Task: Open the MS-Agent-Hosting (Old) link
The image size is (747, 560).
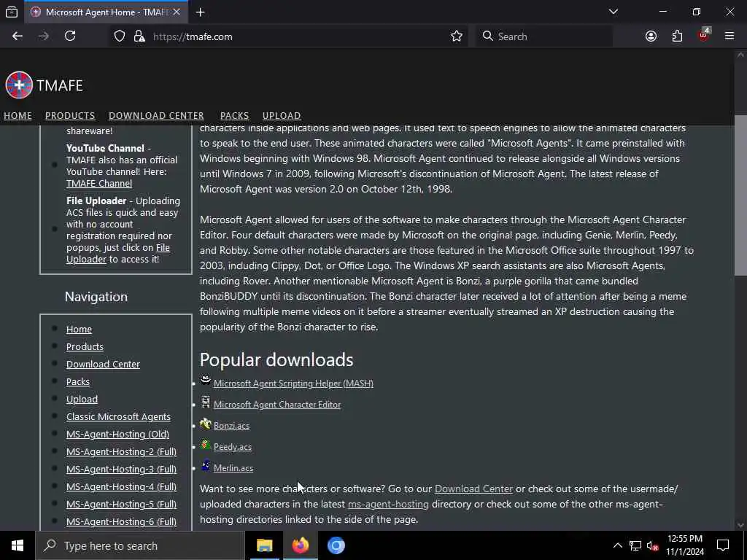Action: pyautogui.click(x=117, y=435)
